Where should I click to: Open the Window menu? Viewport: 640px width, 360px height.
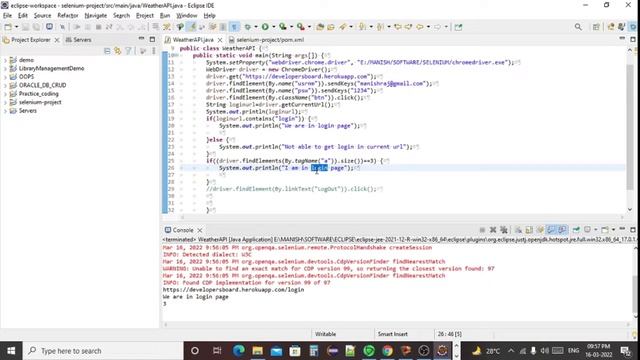(x=187, y=16)
